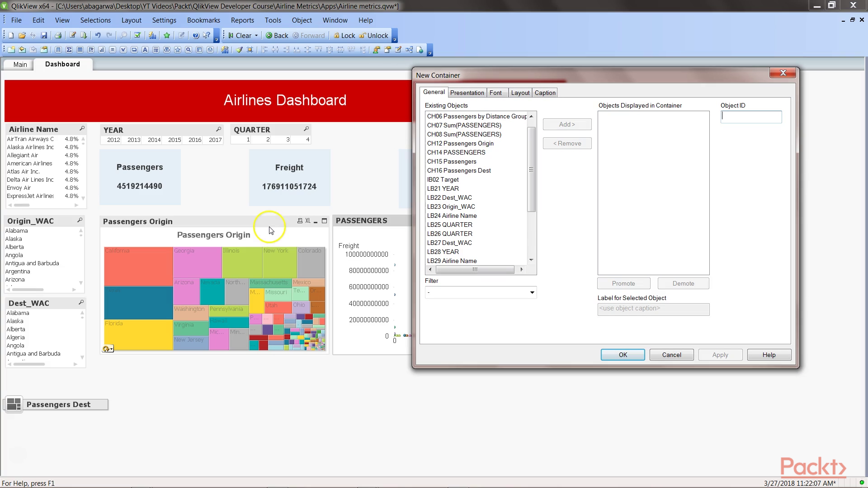Open the Clear button dropdown arrow

256,35
